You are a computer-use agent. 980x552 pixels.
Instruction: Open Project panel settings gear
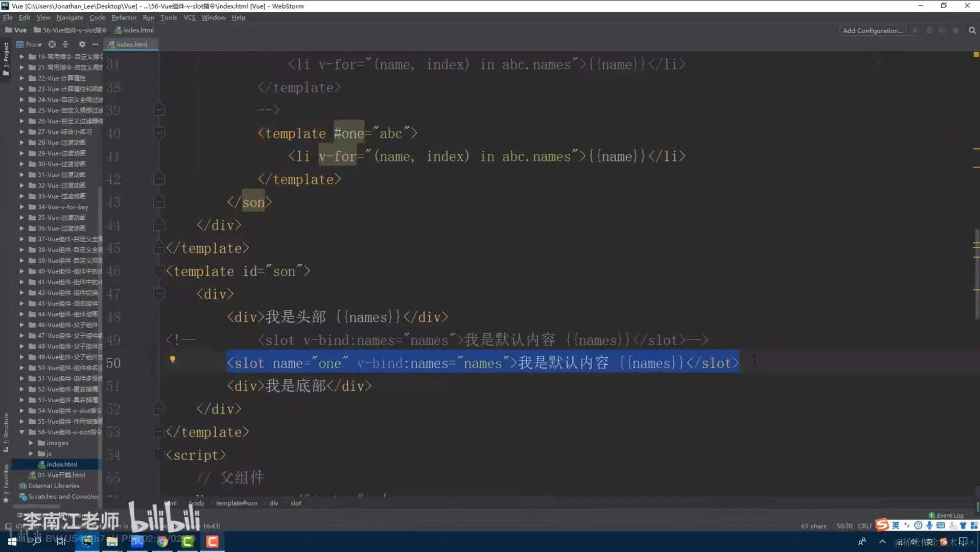tap(82, 44)
